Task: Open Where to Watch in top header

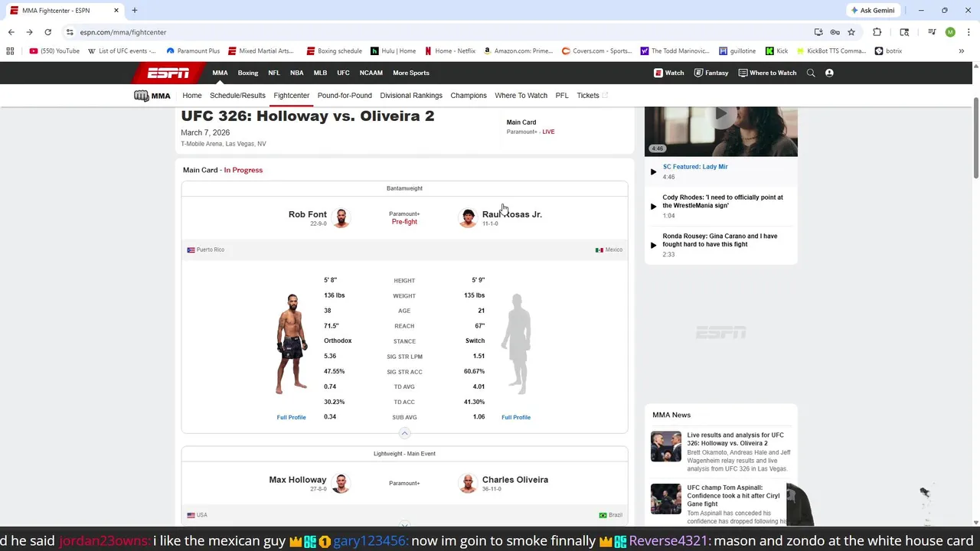Action: (x=767, y=73)
